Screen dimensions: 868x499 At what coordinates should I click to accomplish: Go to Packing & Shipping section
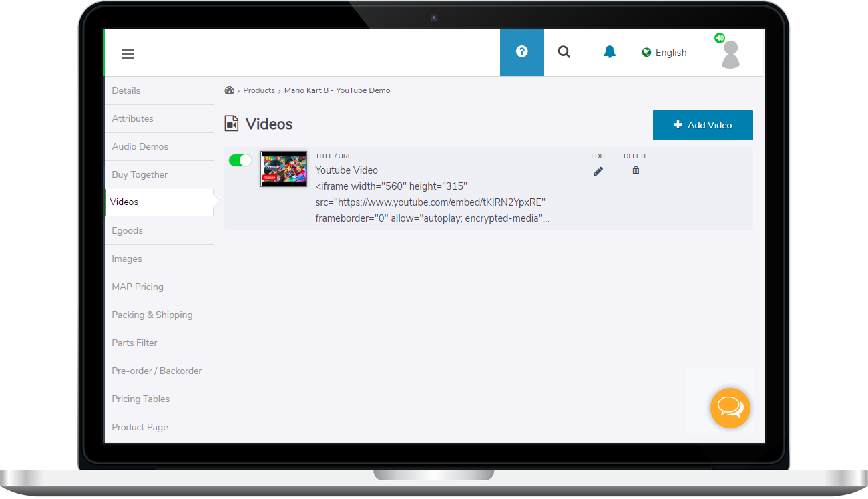[x=152, y=315]
